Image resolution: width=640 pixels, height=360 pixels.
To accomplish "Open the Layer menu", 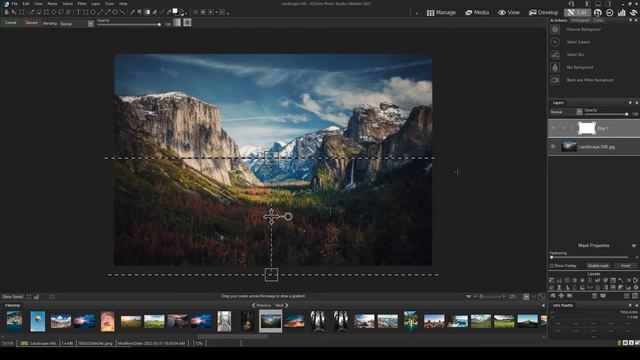I will (96, 4).
